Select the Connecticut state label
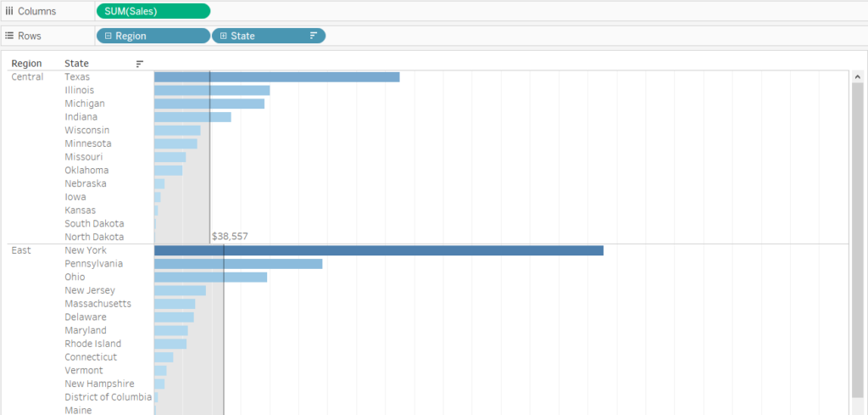This screenshot has height=415, width=868. tap(91, 356)
